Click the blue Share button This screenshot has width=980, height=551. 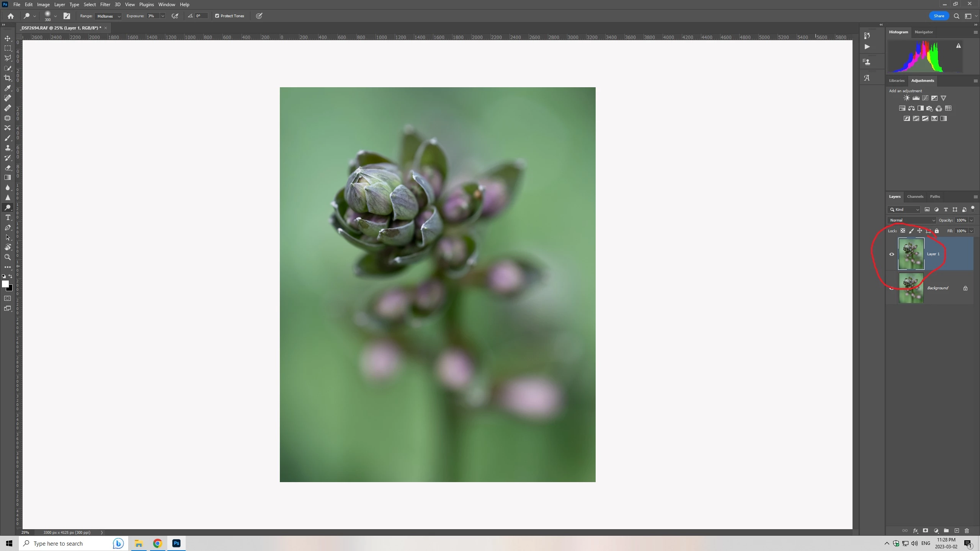(x=939, y=16)
